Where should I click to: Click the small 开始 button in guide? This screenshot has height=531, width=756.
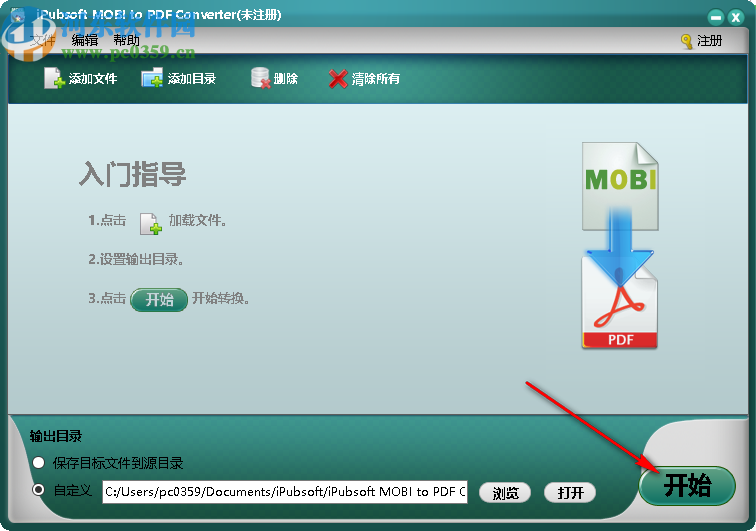pos(159,300)
